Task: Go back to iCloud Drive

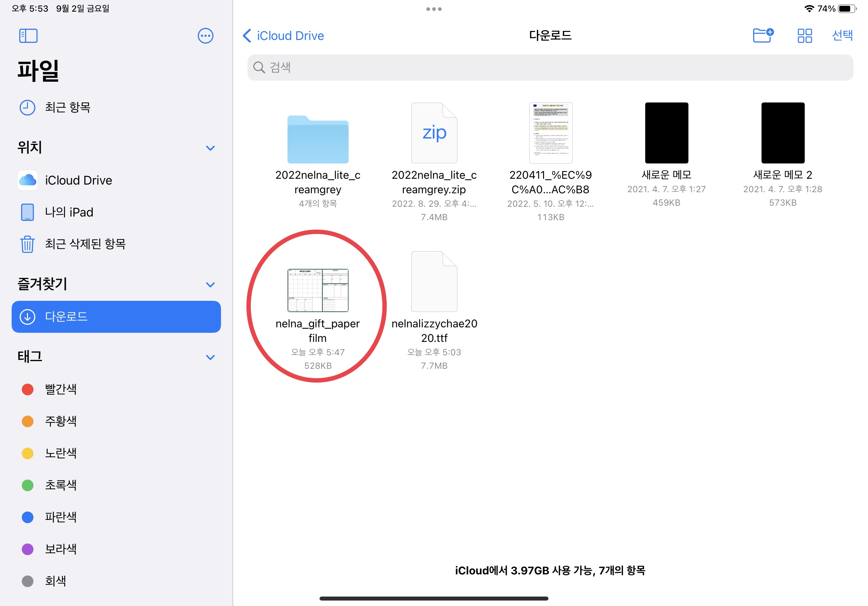Action: [284, 36]
